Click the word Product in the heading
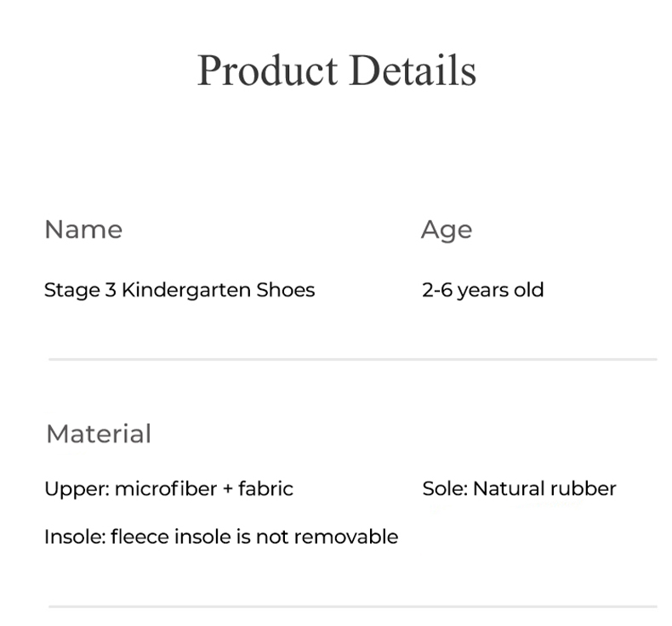 (x=268, y=71)
